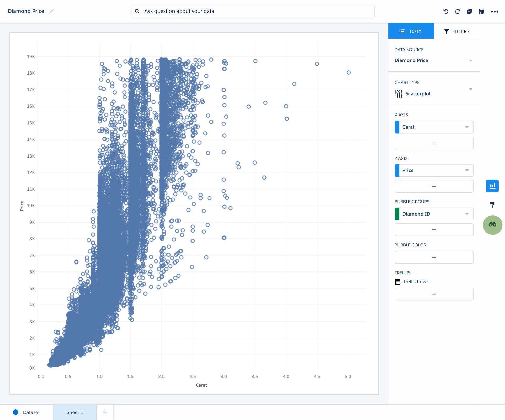
Task: Click the Scatterplot chart type name
Action: (418, 94)
